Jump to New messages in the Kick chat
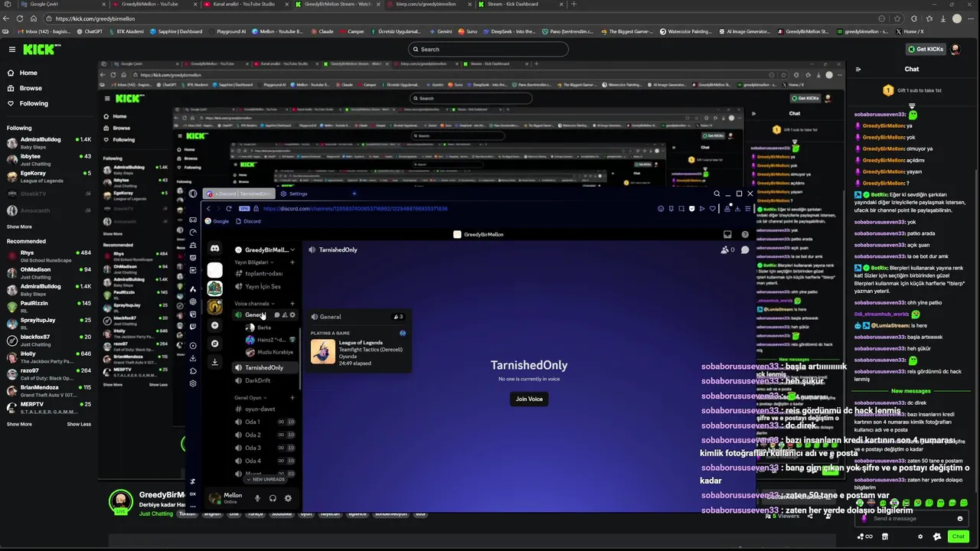The width and height of the screenshot is (980, 551). pos(911,391)
